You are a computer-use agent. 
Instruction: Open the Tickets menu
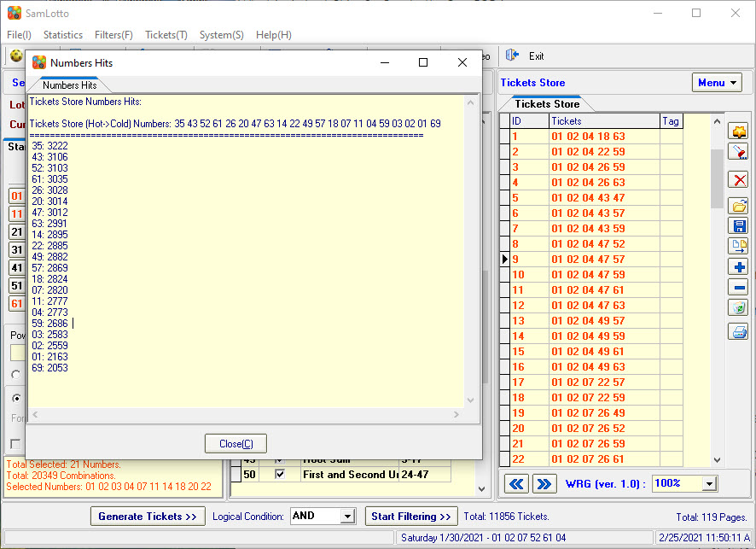pyautogui.click(x=166, y=35)
